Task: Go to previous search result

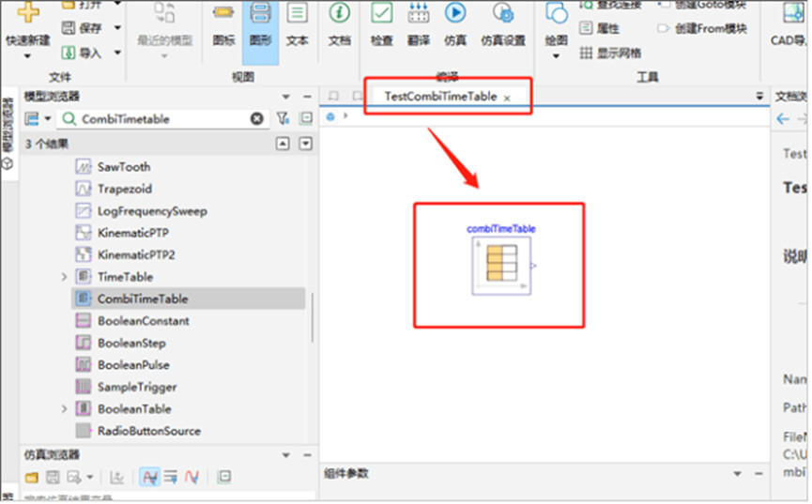Action: 283,144
